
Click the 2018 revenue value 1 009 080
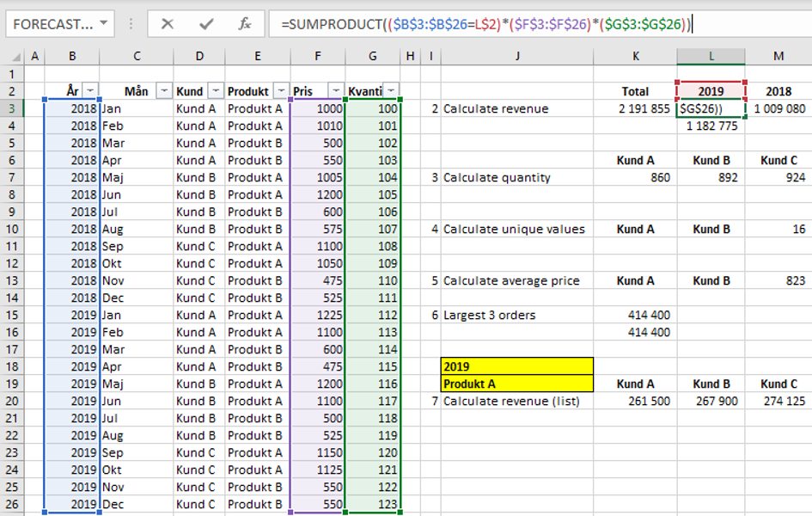[780, 108]
